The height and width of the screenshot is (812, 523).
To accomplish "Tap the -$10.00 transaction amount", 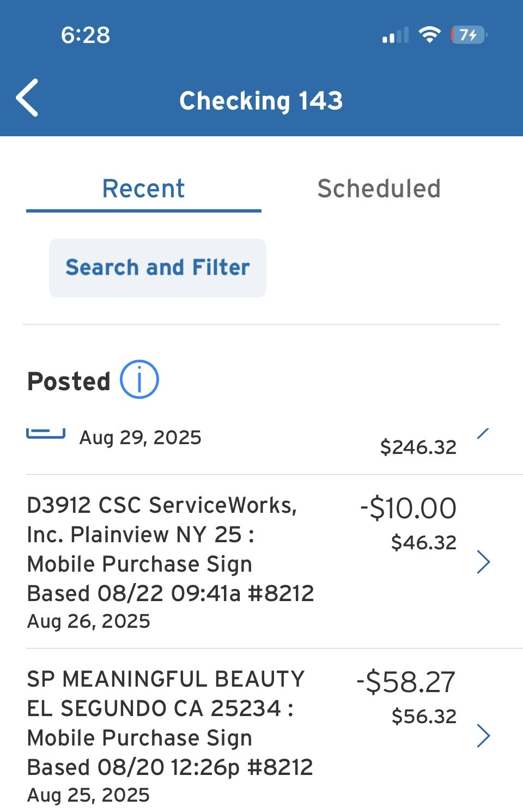I will (408, 508).
